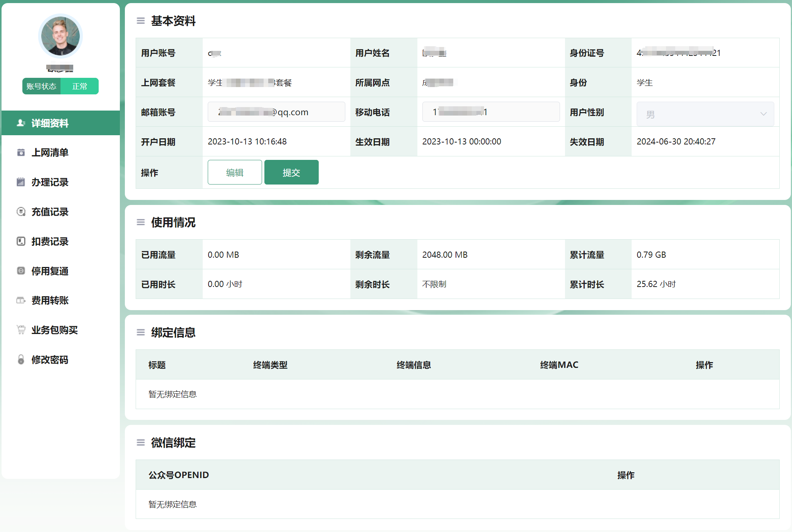Click the 累计流量 value 0.79 GB
The width and height of the screenshot is (792, 532).
point(651,255)
